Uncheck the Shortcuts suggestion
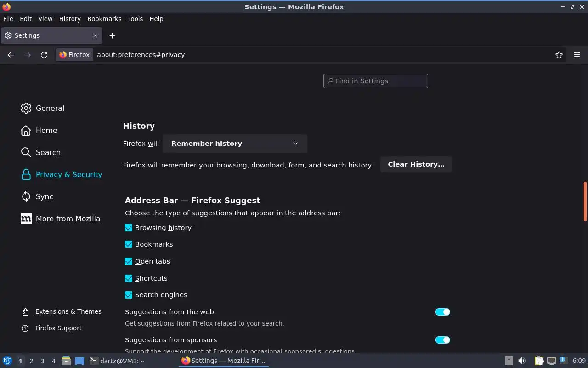The width and height of the screenshot is (588, 368). (129, 278)
